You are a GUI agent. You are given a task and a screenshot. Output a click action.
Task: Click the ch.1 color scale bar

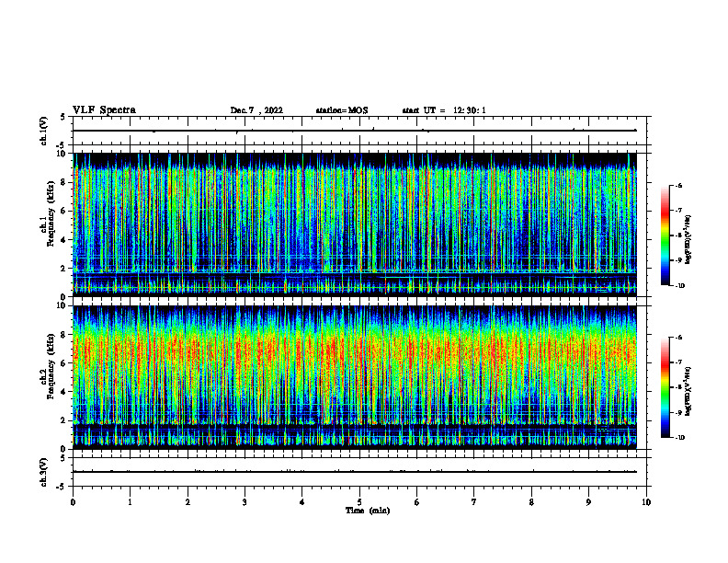pos(665,236)
